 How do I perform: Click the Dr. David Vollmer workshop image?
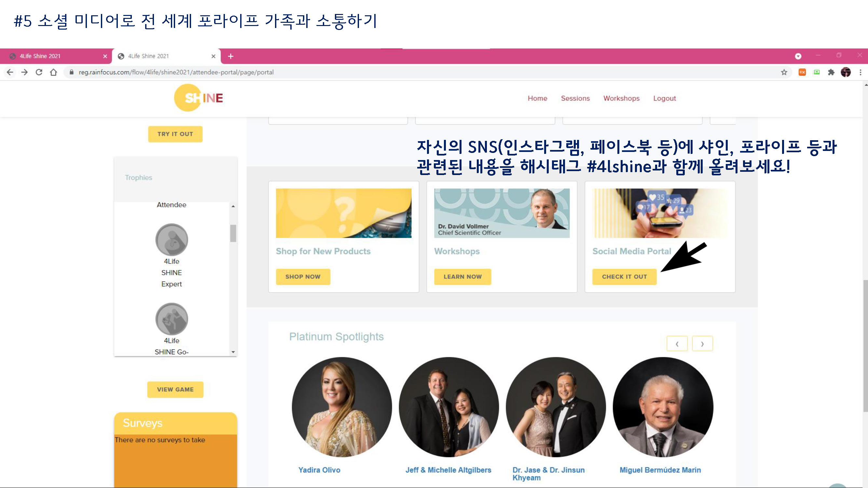click(x=502, y=213)
